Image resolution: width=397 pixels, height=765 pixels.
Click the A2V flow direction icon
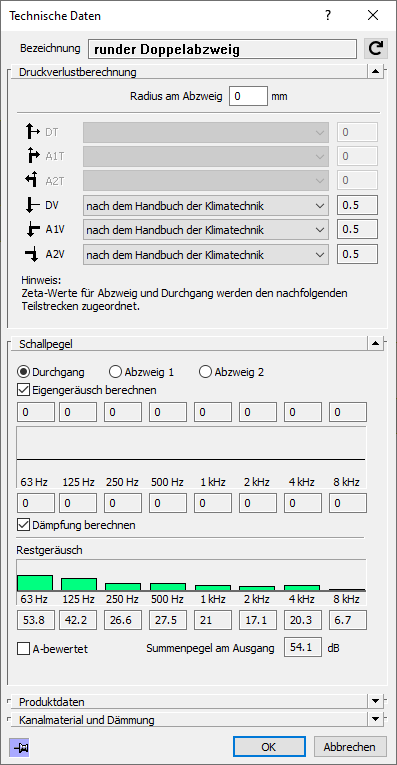(x=32, y=254)
